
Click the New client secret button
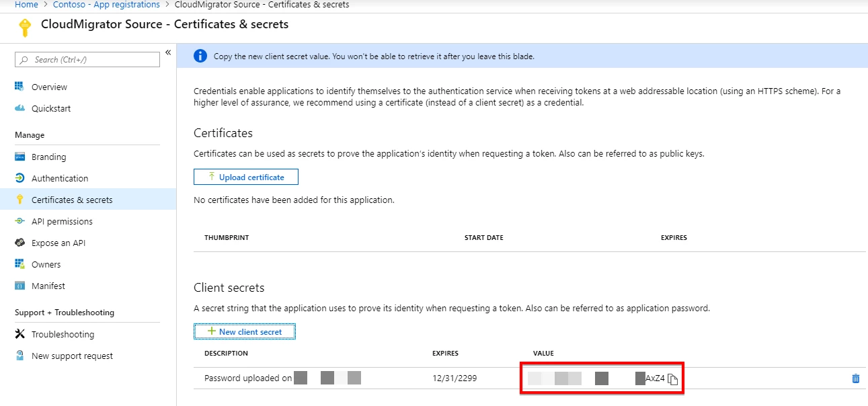(x=245, y=331)
